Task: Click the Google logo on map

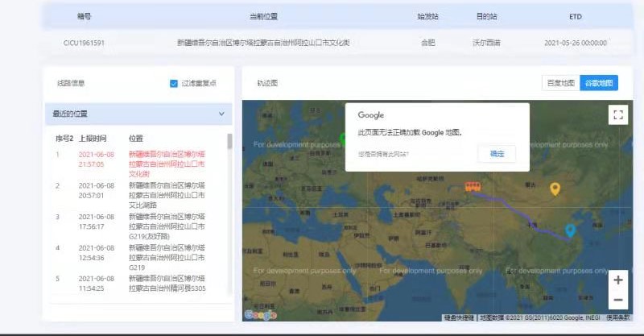Action: 260,315
